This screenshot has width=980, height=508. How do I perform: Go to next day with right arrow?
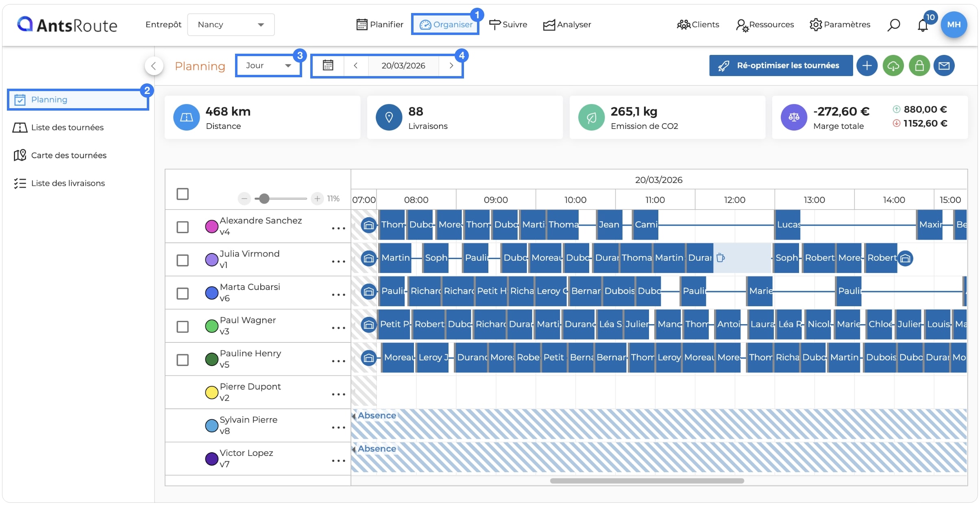coord(451,65)
